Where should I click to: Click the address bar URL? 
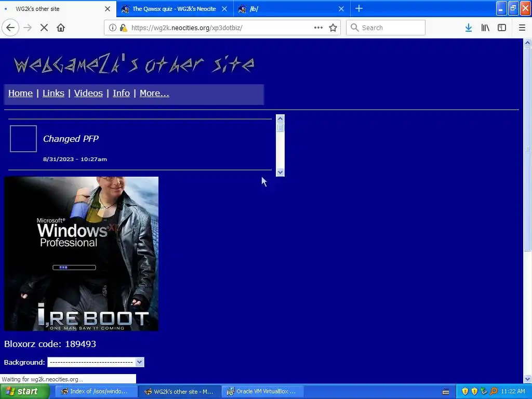(187, 28)
